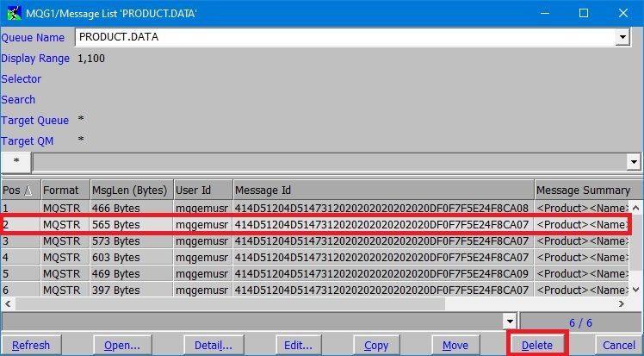
Task: Click the Selector field label
Action: (22, 79)
